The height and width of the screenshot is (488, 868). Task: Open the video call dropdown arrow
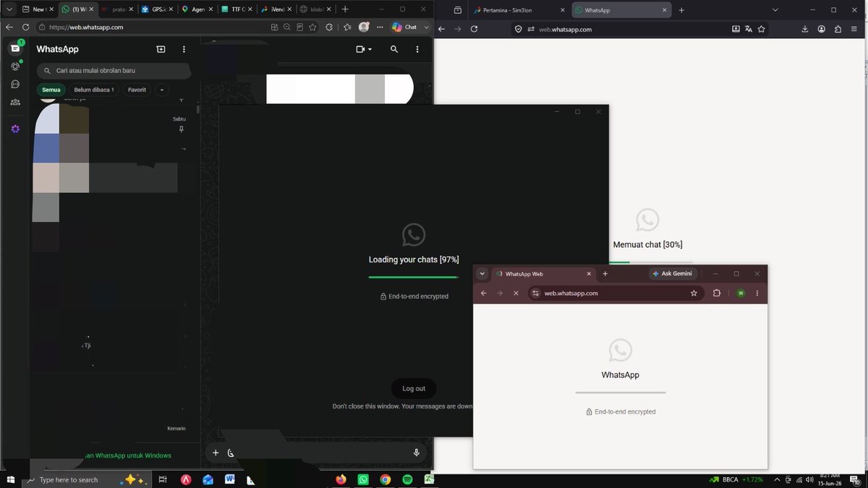point(370,49)
